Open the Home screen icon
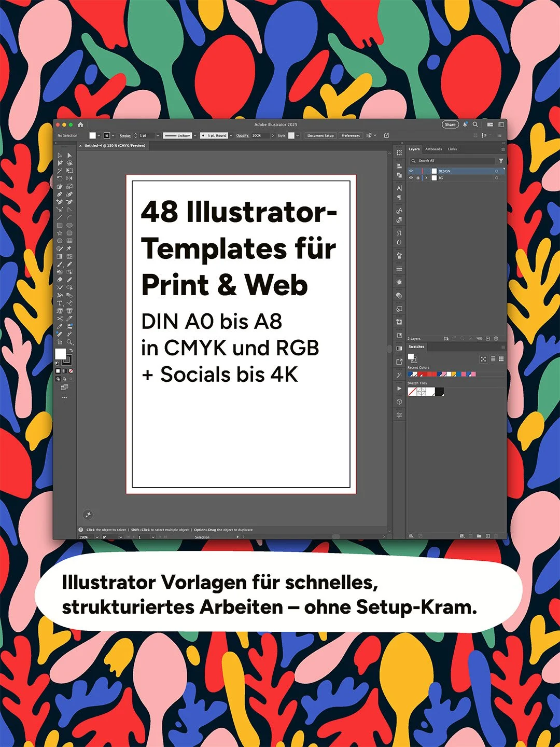 click(x=80, y=125)
